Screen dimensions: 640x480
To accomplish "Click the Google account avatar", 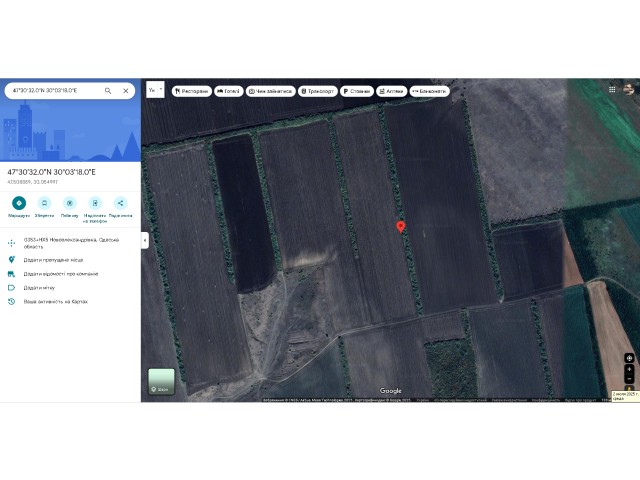I will [629, 89].
